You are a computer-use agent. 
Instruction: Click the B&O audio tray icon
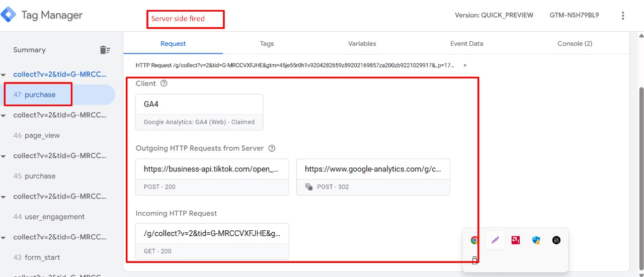point(556,240)
